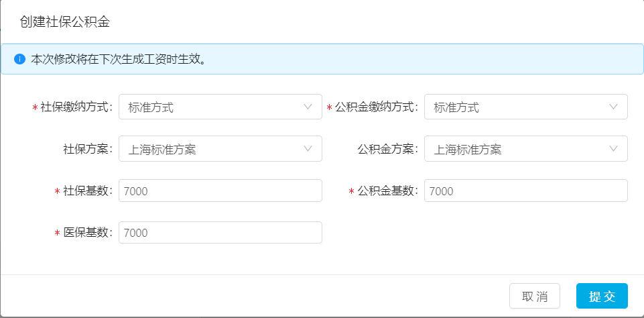Screen dimensions: 644x318
Task: Click the chevron arrow of 公积金缴纳方式 selector
Action: [x=614, y=107]
